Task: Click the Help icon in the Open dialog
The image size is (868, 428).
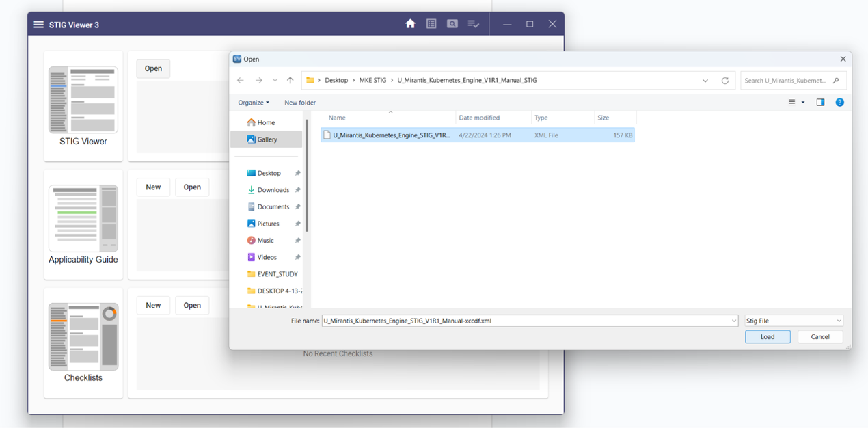Action: click(839, 103)
